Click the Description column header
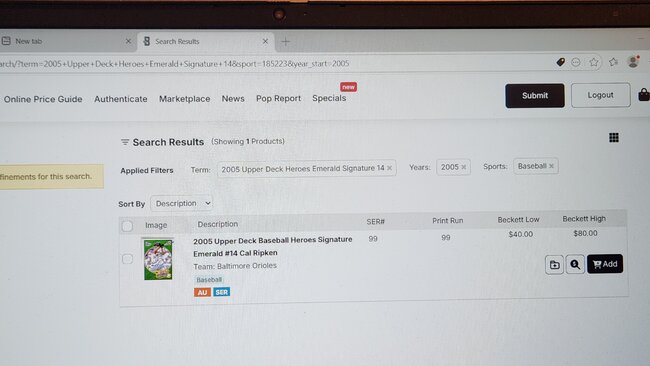Image resolution: width=650 pixels, height=366 pixels. point(218,224)
